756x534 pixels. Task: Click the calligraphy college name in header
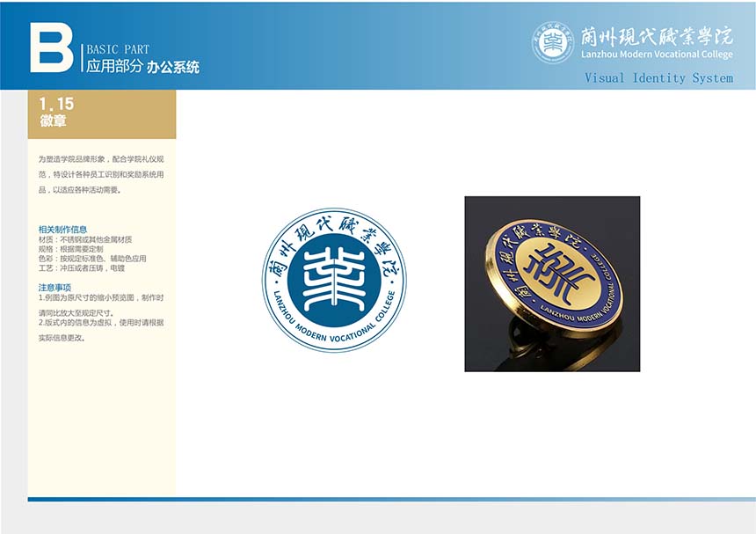click(656, 36)
